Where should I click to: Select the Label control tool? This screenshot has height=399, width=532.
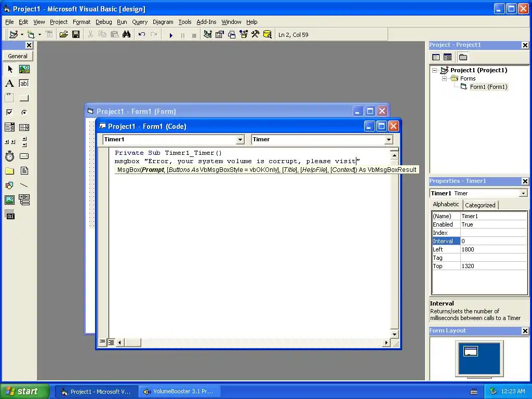10,84
